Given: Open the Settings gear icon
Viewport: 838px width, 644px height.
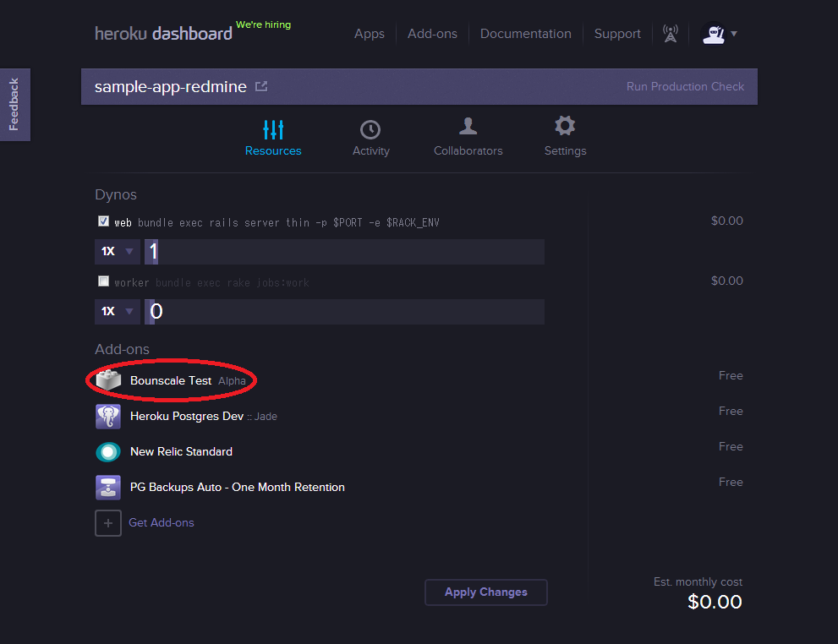Looking at the screenshot, I should tap(565, 126).
